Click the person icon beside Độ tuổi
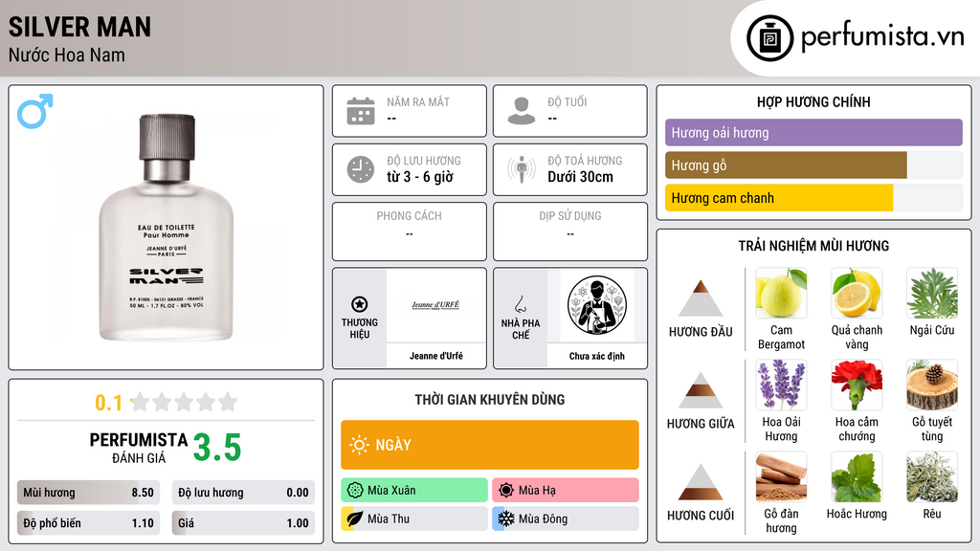Screen dimensions: 980x551 pyautogui.click(x=522, y=111)
